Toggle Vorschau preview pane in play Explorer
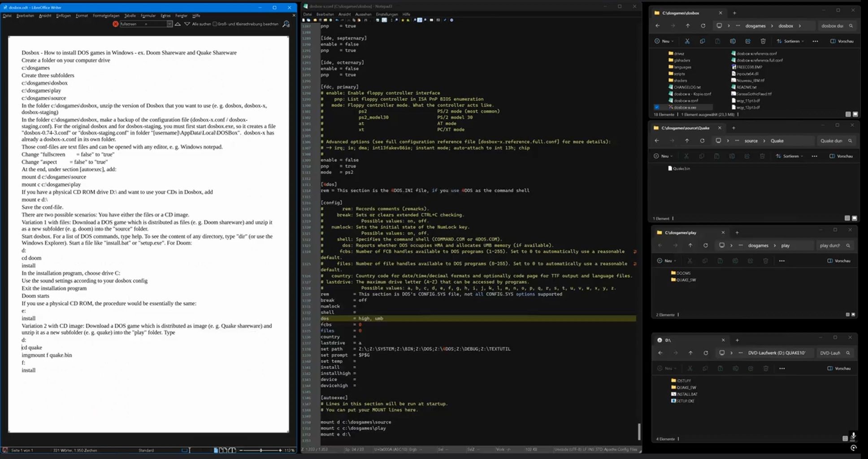868x459 pixels. pyautogui.click(x=838, y=261)
